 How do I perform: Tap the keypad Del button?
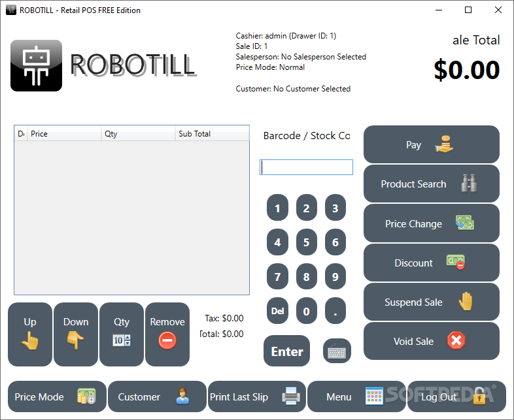pos(277,311)
